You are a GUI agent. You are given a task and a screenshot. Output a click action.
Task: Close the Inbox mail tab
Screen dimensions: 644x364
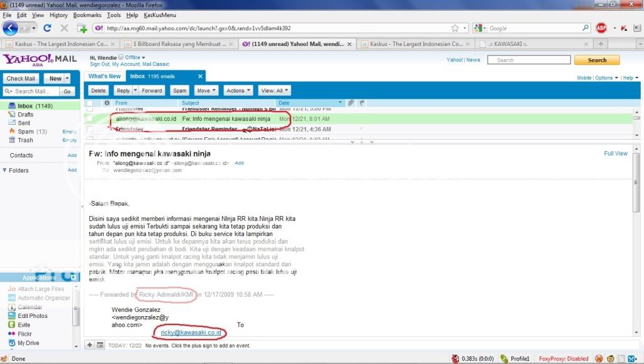(x=200, y=76)
